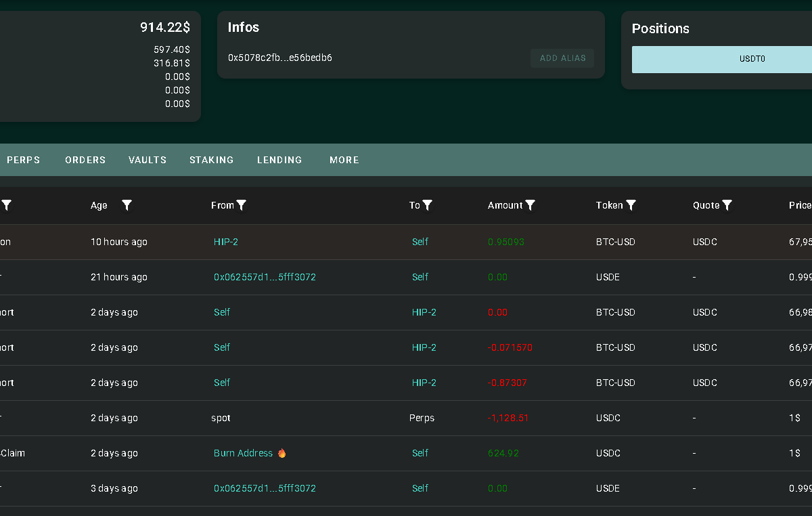Open the LENDING tab
Viewport: 812px width, 516px height.
pyautogui.click(x=279, y=160)
